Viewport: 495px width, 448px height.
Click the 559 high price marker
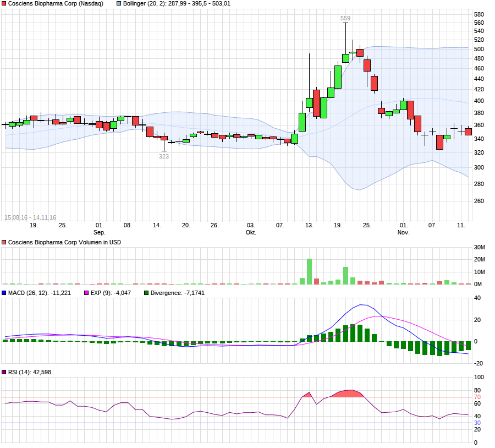pos(345,18)
